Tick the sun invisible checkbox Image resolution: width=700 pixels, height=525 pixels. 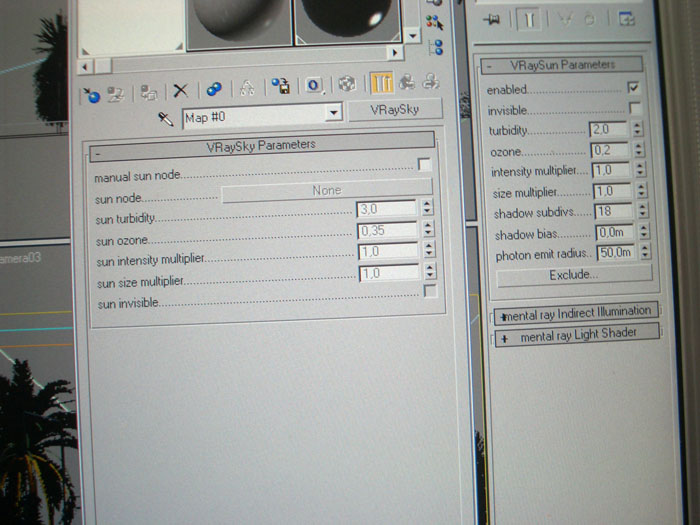click(430, 291)
